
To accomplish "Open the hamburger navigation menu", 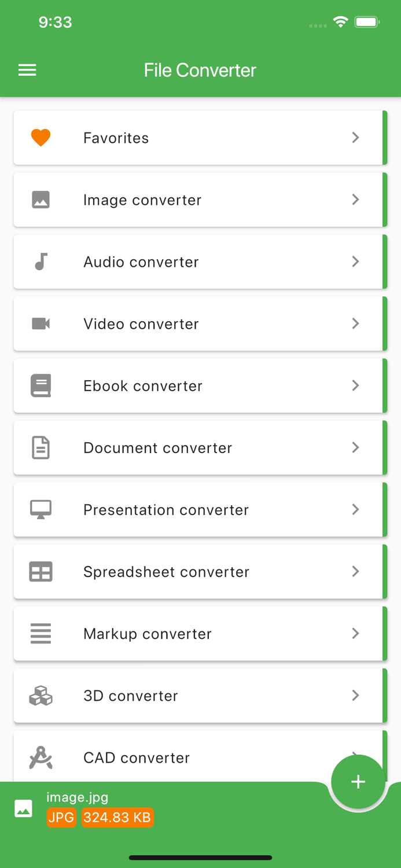I will click(x=27, y=69).
